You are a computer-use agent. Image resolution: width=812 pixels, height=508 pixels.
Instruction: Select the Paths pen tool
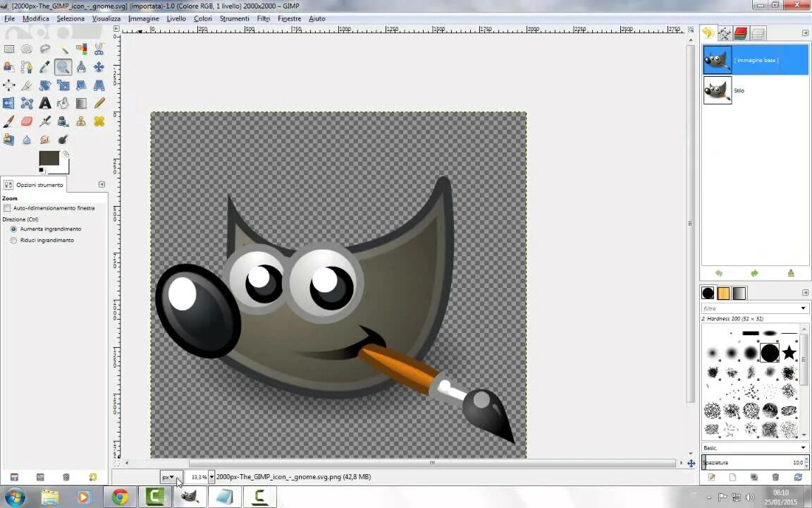click(27, 67)
